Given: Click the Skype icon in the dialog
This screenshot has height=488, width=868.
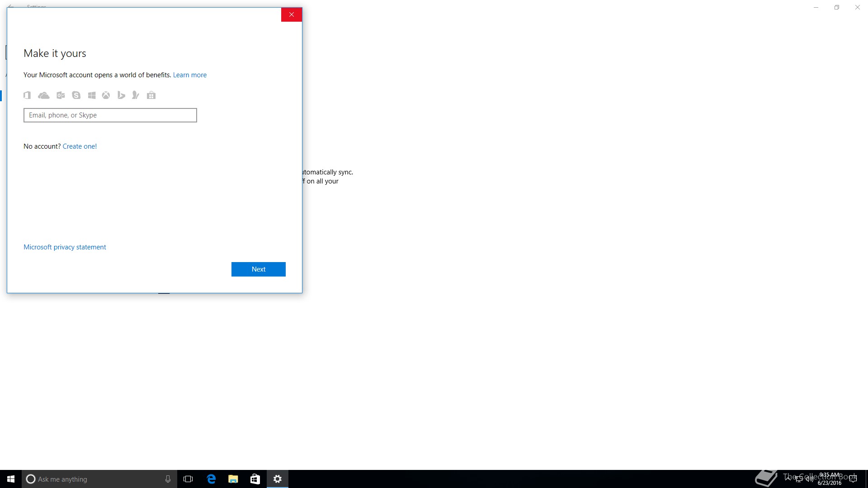Looking at the screenshot, I should point(76,95).
